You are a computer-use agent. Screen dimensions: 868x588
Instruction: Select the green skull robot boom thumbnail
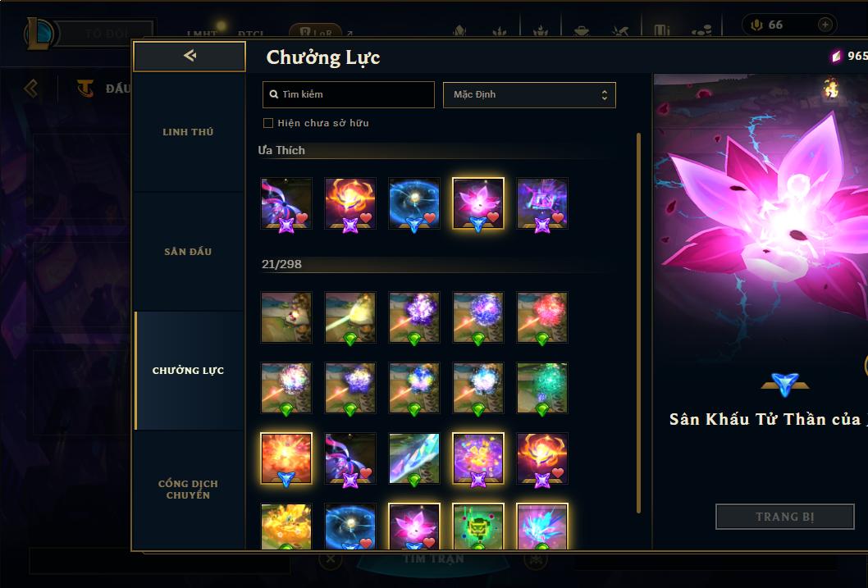click(478, 526)
